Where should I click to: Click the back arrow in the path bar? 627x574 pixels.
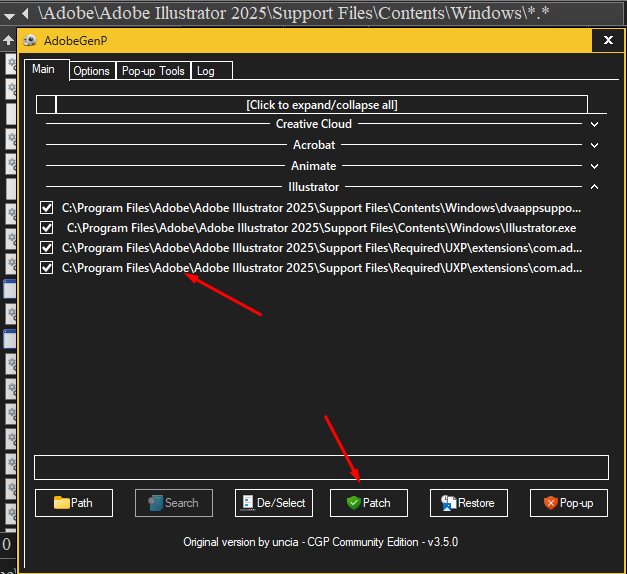[24, 14]
